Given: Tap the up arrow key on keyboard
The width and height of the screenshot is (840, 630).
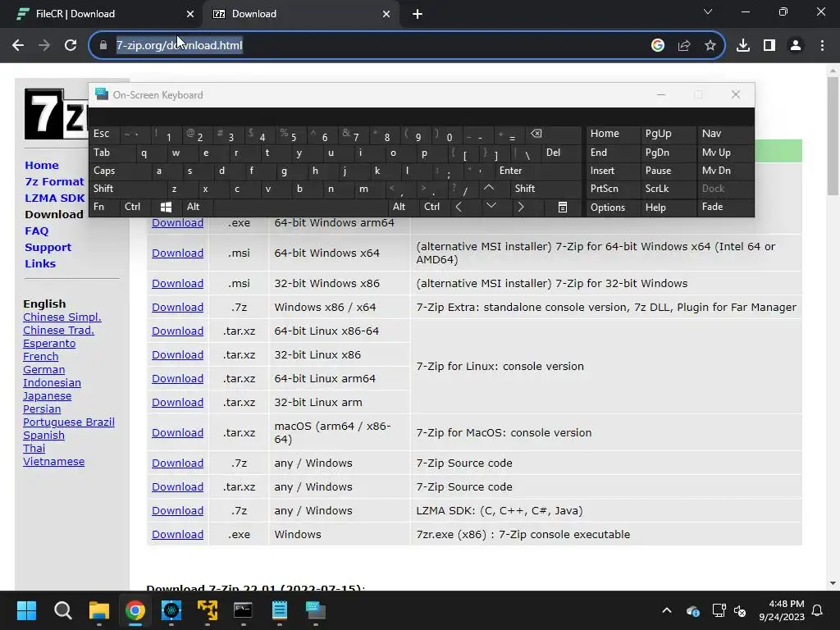Looking at the screenshot, I should (489, 188).
